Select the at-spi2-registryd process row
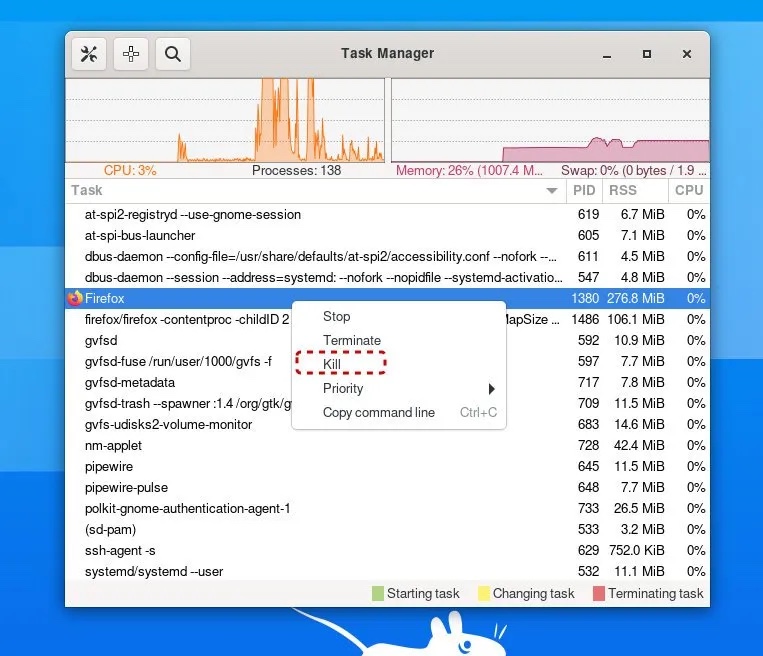This screenshot has height=656, width=763. pos(387,214)
